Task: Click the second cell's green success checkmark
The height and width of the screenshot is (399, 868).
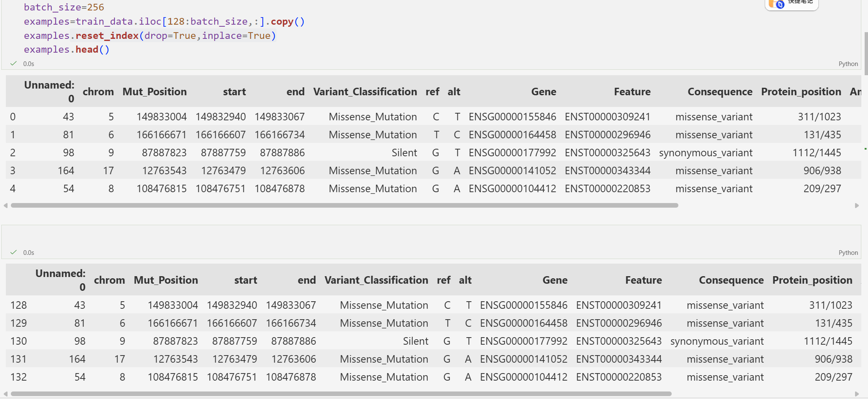Action: click(x=13, y=252)
